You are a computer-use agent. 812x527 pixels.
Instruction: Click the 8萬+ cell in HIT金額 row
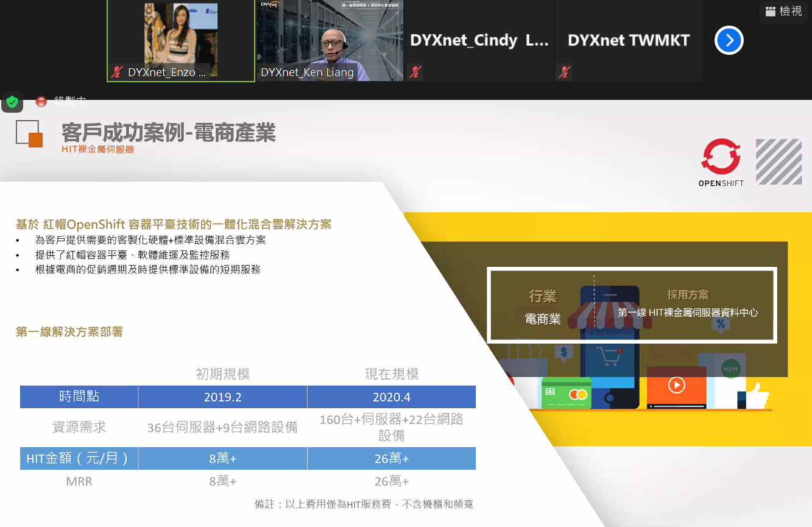tap(222, 459)
